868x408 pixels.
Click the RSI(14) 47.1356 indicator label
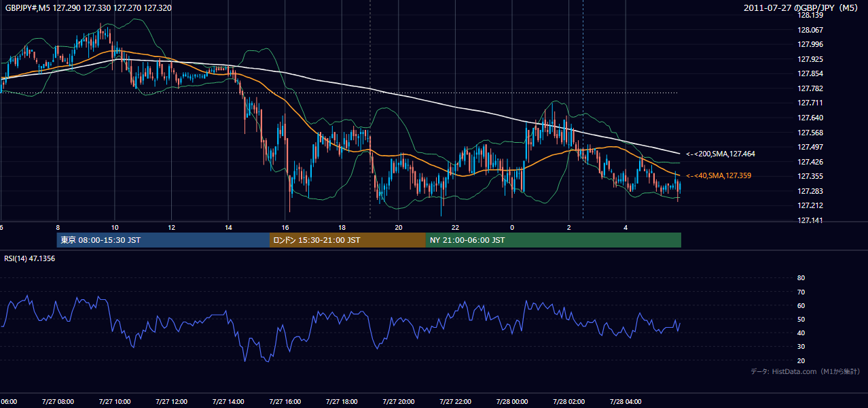pyautogui.click(x=30, y=259)
